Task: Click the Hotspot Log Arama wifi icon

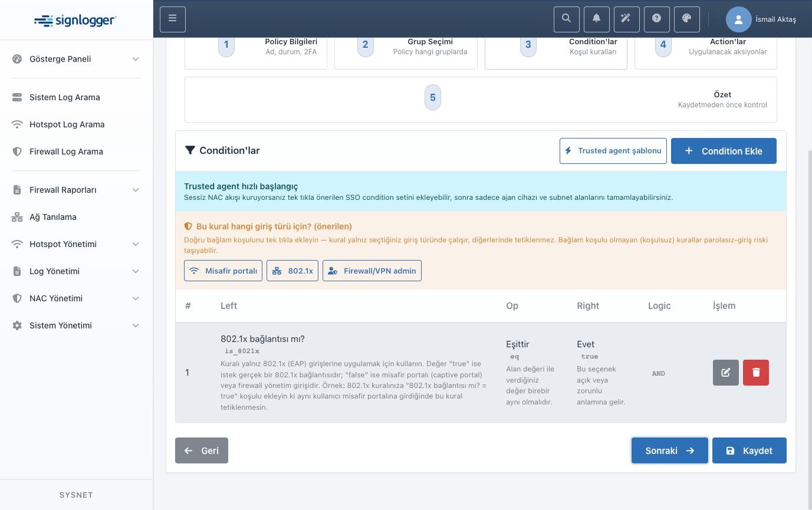Action: point(17,124)
